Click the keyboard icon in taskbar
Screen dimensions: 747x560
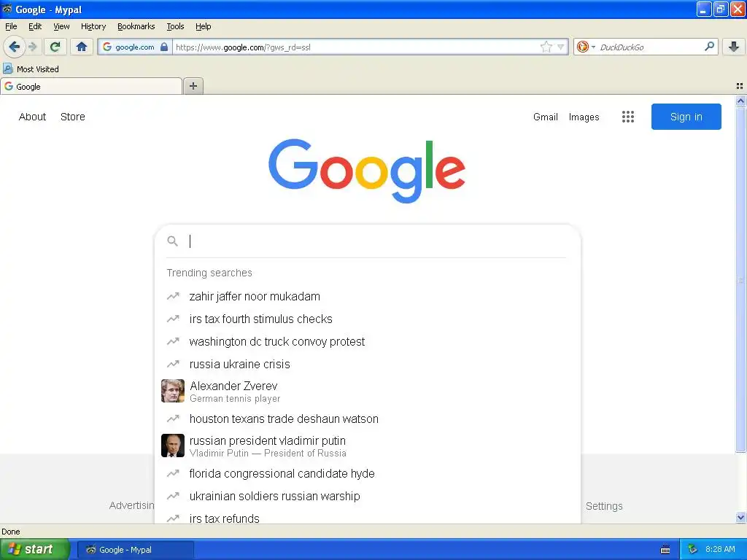pyautogui.click(x=665, y=550)
